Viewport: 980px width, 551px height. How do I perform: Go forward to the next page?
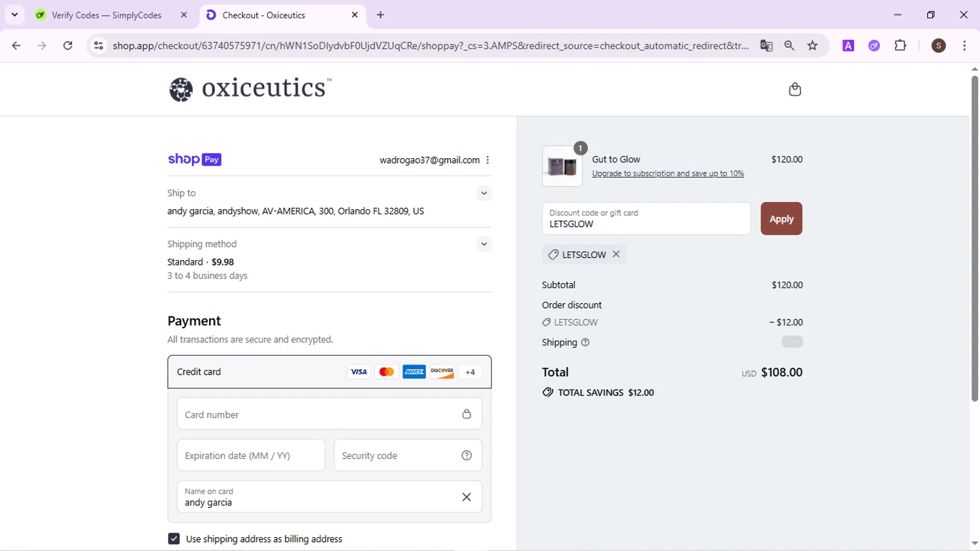click(42, 46)
